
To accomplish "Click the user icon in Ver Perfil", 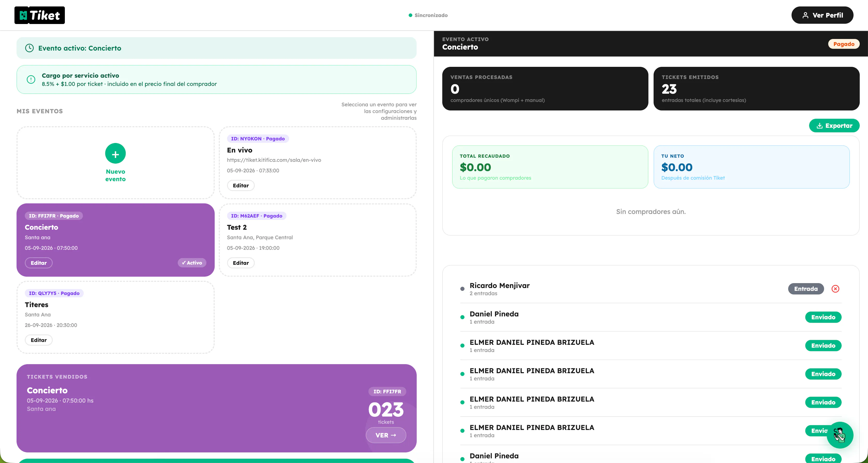I will click(x=805, y=15).
